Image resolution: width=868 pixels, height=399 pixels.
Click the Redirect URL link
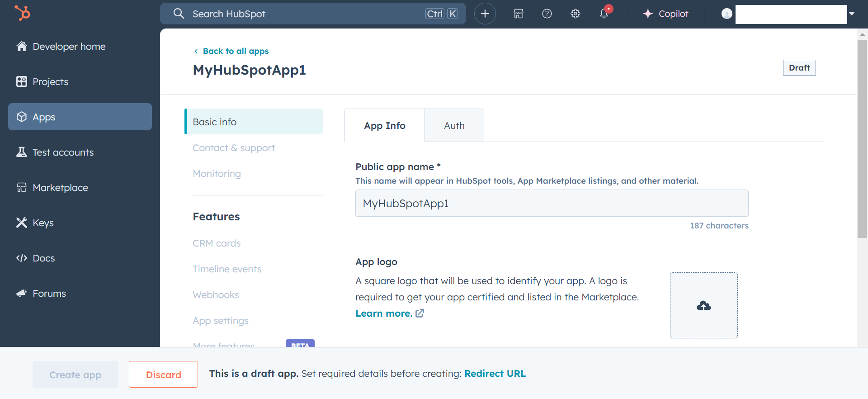pyautogui.click(x=495, y=374)
